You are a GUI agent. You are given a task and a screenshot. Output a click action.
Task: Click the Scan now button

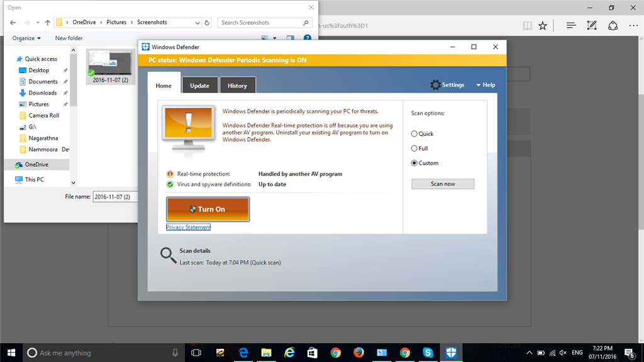coord(443,184)
